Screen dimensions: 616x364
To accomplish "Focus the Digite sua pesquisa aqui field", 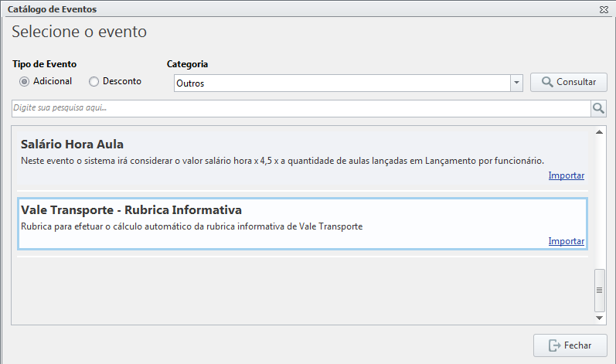I will click(301, 108).
